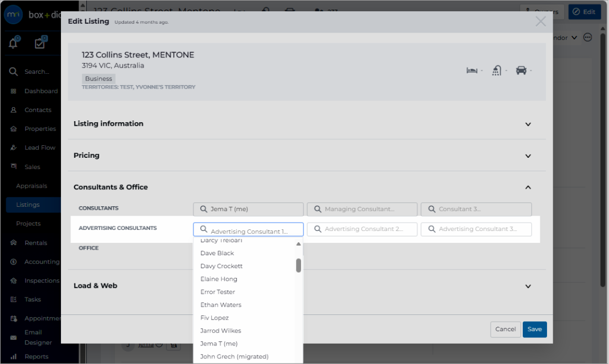Click magnifier icon in Consultant 3 field
This screenshot has height=364, width=609.
click(x=432, y=209)
